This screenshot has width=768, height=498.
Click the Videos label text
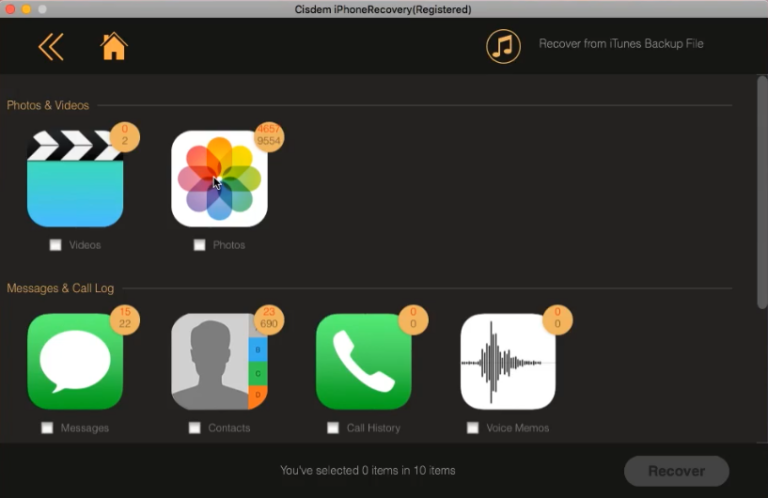(85, 245)
